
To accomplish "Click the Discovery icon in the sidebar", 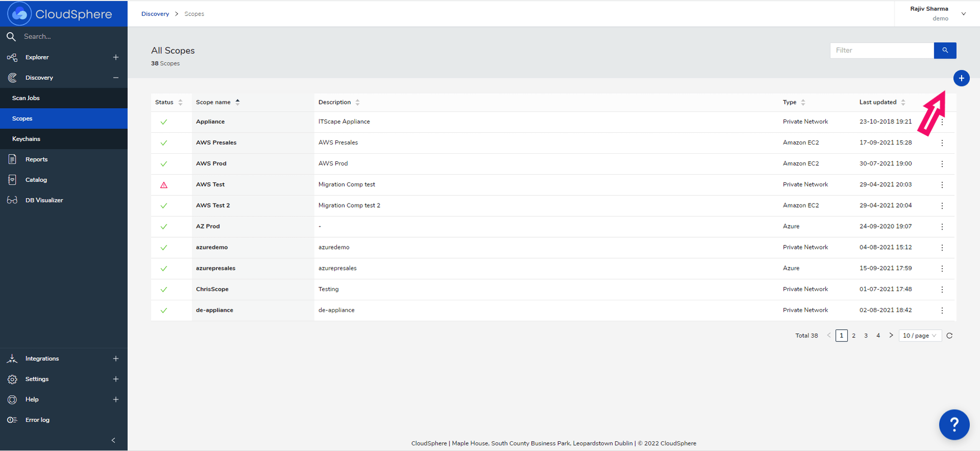I will [12, 78].
